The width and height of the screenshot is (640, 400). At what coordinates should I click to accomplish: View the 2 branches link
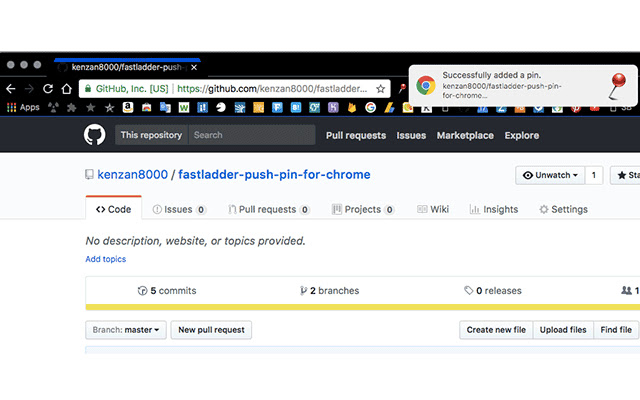tap(329, 291)
